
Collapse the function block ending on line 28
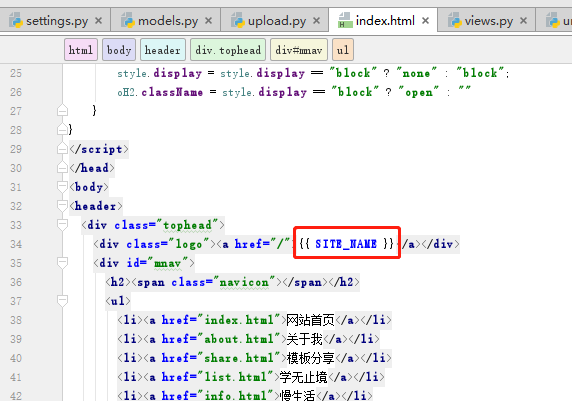pos(62,130)
